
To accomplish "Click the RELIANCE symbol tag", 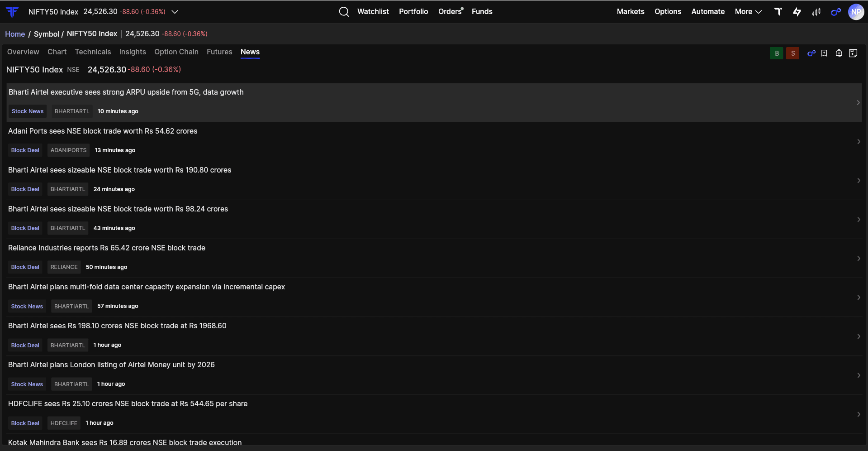I will (x=64, y=267).
